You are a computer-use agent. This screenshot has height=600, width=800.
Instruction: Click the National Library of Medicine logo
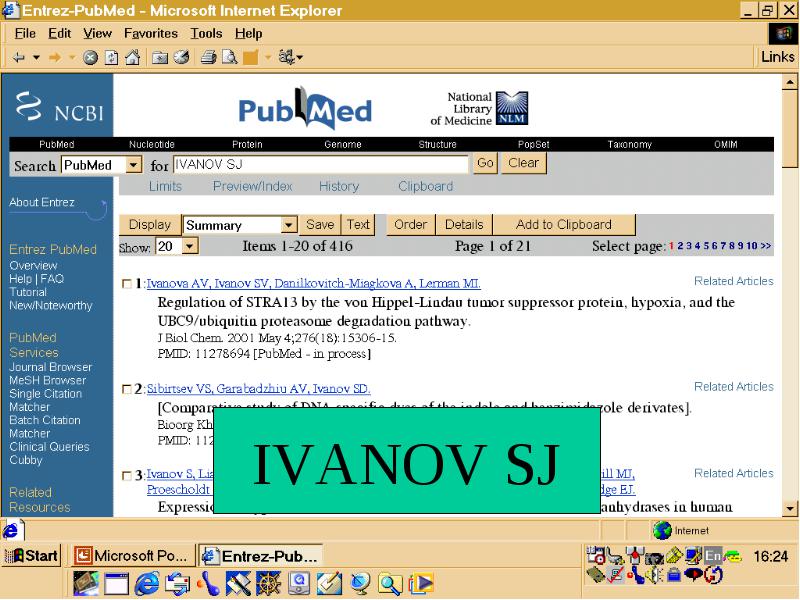[x=479, y=108]
